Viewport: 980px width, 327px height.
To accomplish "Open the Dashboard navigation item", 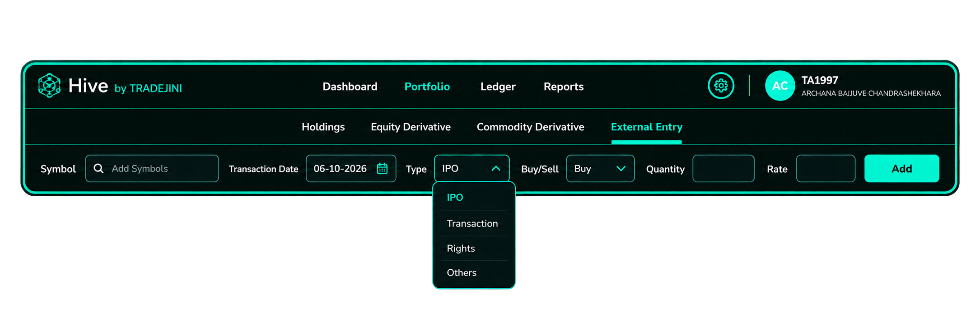I will 350,87.
